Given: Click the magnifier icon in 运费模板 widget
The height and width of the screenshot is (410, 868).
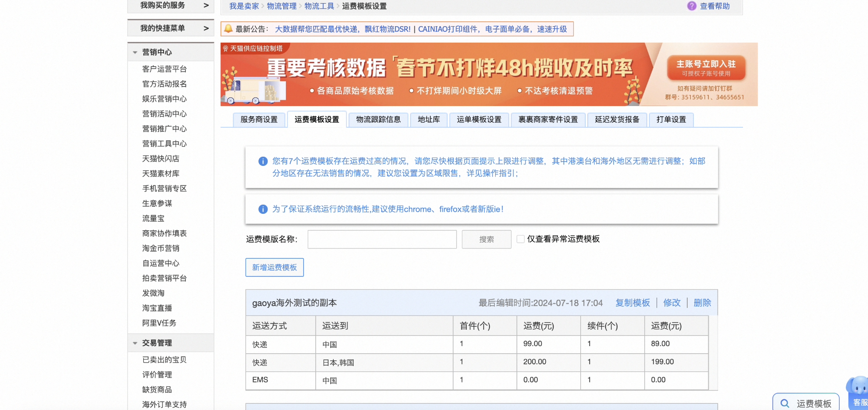Looking at the screenshot, I should click(785, 403).
